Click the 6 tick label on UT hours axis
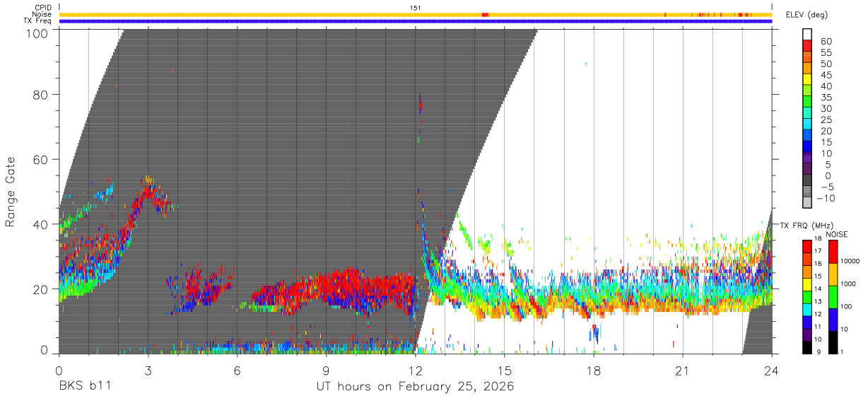Screen dimensions: 868x401 pyautogui.click(x=237, y=371)
